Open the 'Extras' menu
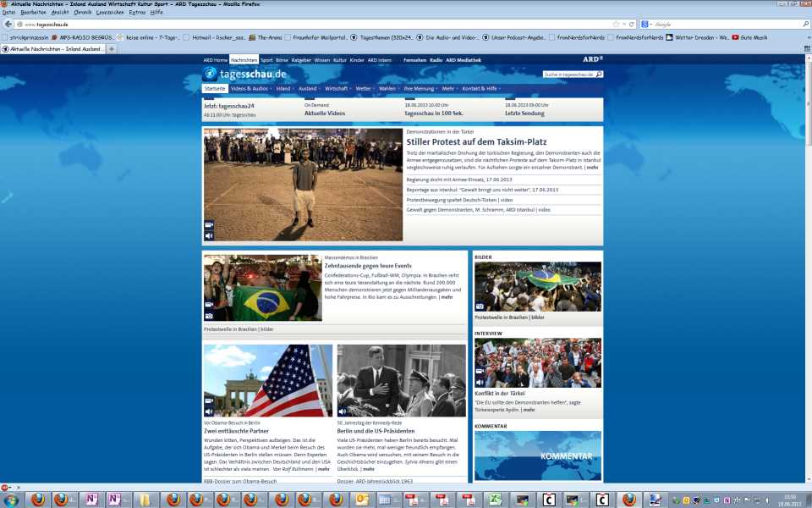Image resolution: width=812 pixels, height=508 pixels. [x=137, y=12]
